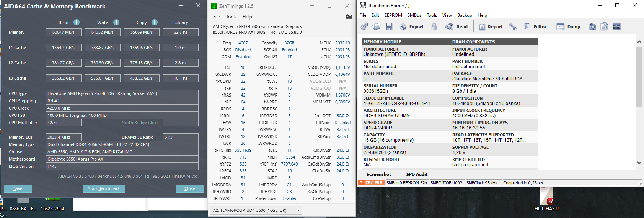Image resolution: width=644 pixels, height=218 pixels.
Task: Open Thaiphoon Burner Help menu
Action: point(482,15)
